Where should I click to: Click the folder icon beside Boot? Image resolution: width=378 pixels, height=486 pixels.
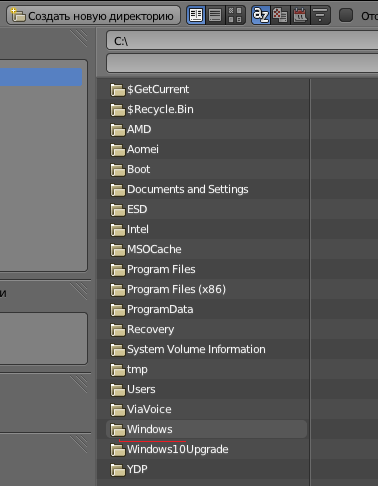click(118, 170)
